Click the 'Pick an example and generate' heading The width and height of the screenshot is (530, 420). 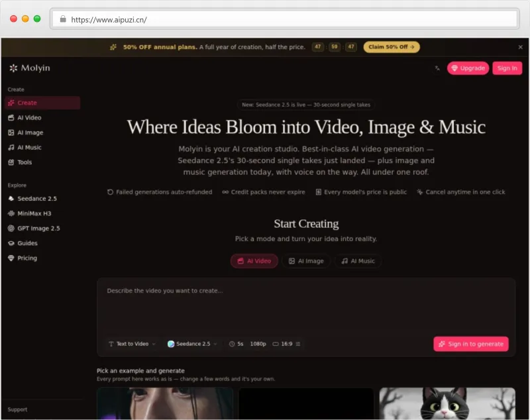click(x=140, y=371)
